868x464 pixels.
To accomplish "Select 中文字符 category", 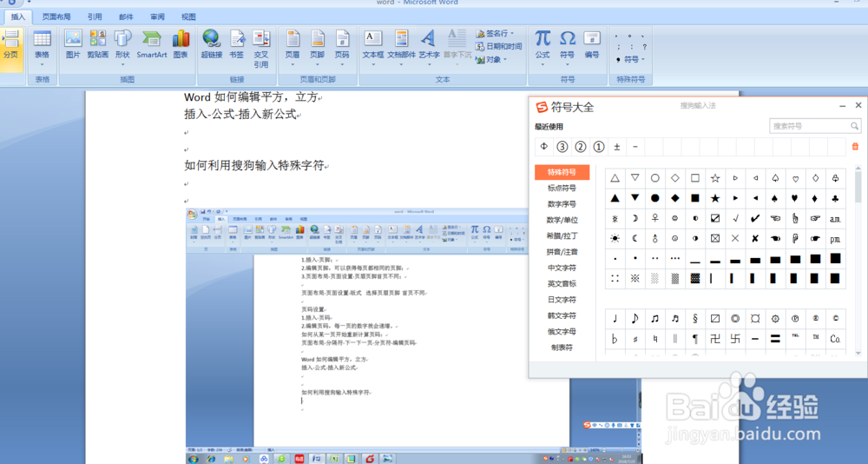I will tap(562, 268).
